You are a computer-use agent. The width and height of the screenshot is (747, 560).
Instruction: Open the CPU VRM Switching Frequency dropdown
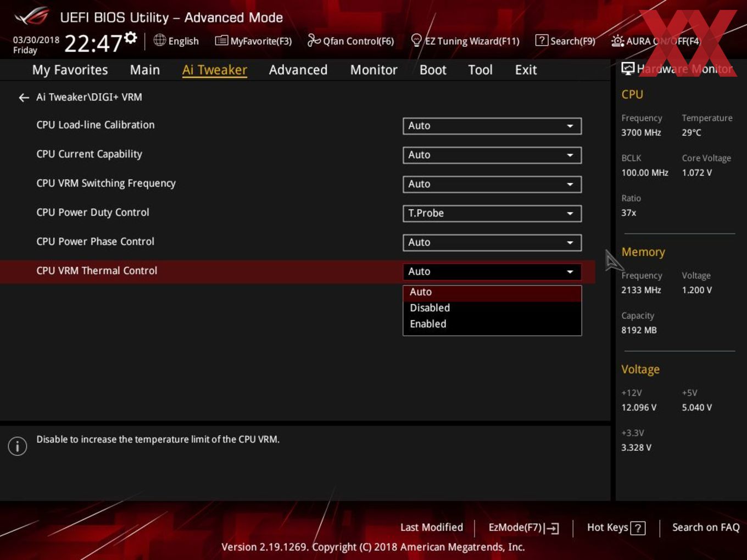click(492, 184)
